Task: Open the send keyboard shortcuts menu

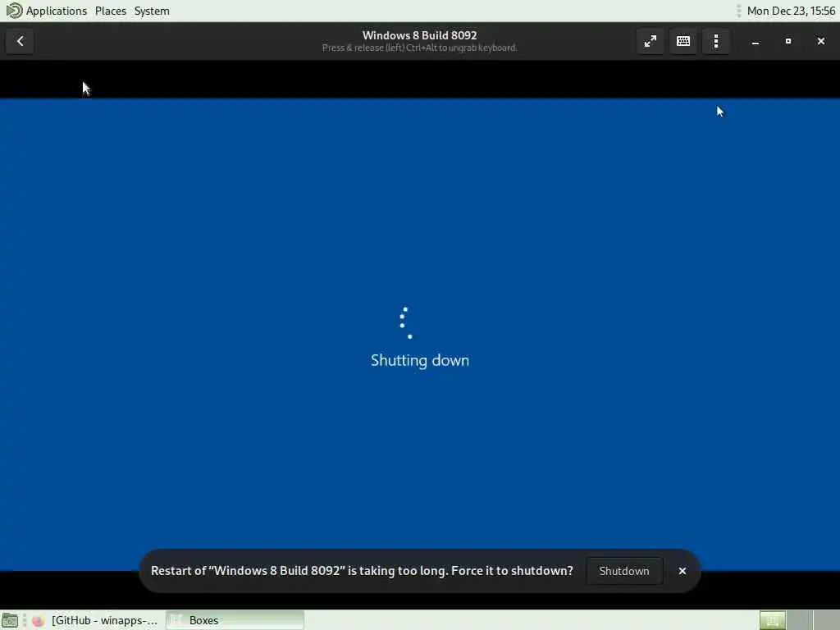Action: pos(683,41)
